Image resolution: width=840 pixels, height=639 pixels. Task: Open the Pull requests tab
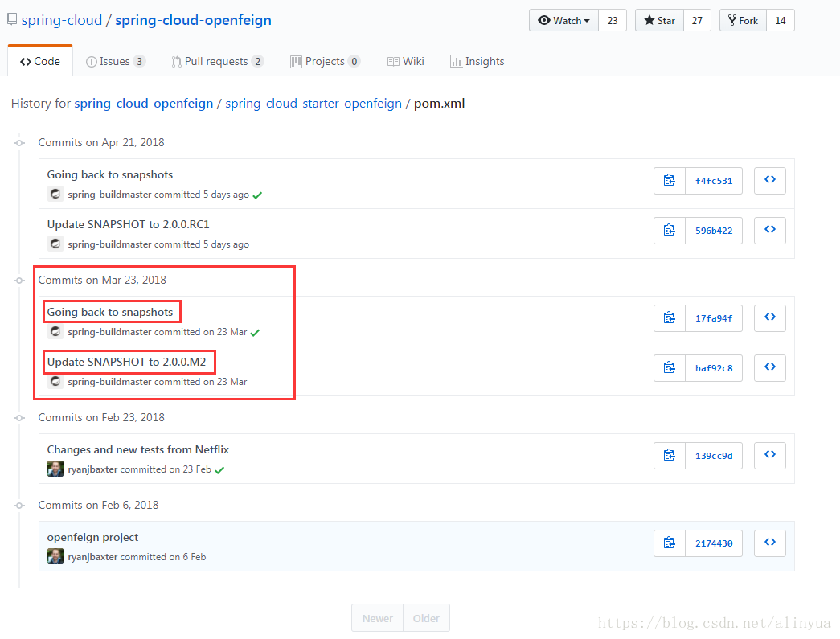point(217,61)
